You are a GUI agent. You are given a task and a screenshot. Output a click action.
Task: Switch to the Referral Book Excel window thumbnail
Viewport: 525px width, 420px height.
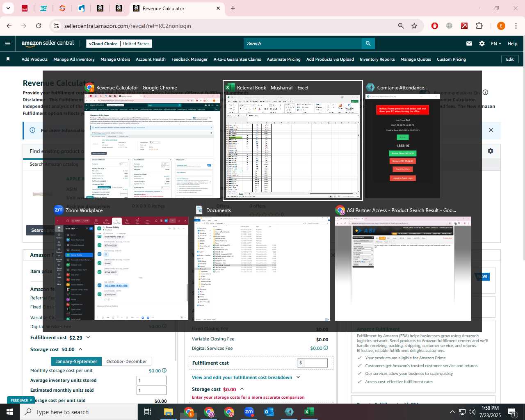point(293,140)
